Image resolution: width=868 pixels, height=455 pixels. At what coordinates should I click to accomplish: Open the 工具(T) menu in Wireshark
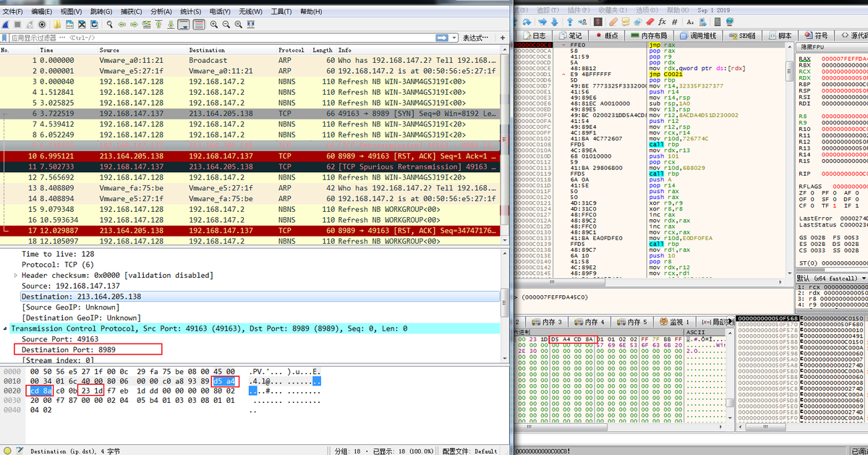coord(281,12)
